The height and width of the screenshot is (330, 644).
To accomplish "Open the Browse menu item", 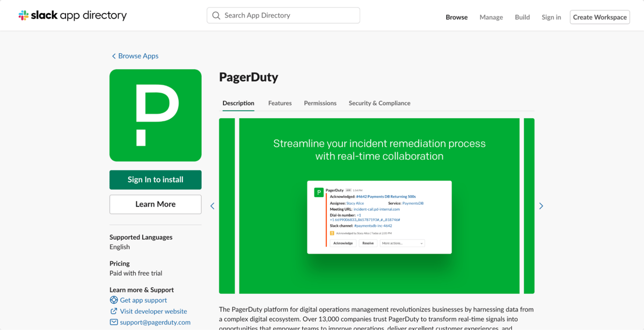I will pos(457,17).
